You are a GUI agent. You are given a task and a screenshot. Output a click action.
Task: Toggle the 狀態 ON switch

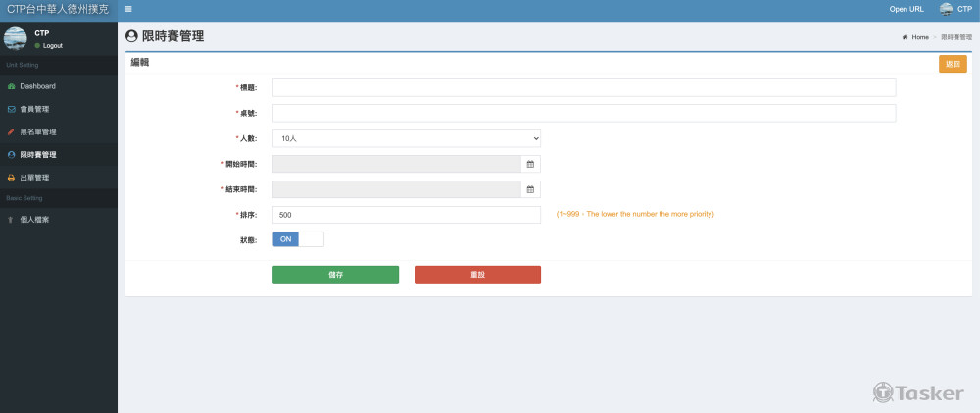(297, 239)
